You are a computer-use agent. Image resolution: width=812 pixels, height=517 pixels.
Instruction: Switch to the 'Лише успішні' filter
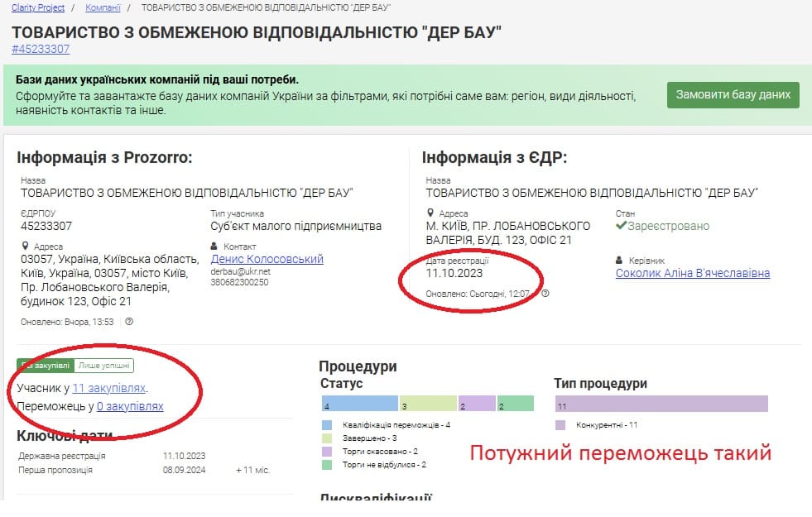(x=104, y=366)
